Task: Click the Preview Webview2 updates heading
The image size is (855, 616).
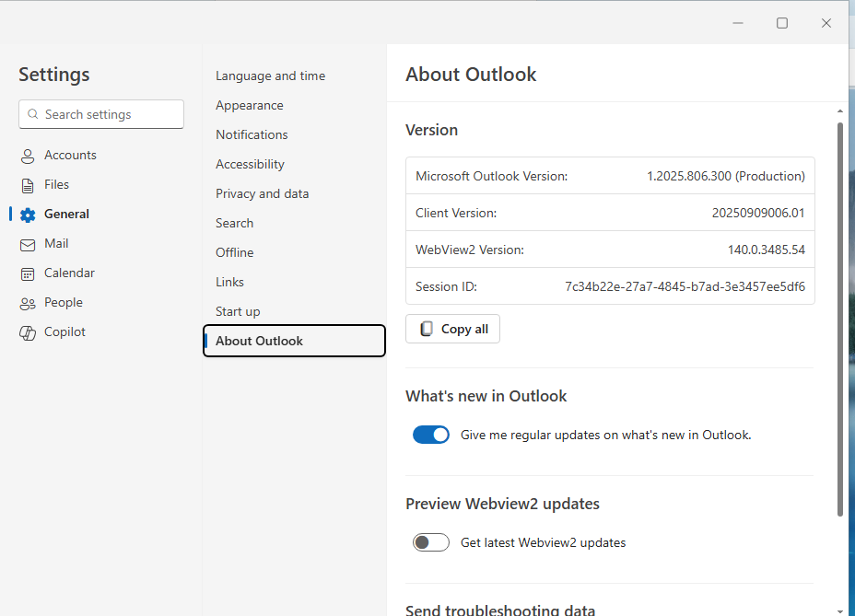Action: point(503,504)
